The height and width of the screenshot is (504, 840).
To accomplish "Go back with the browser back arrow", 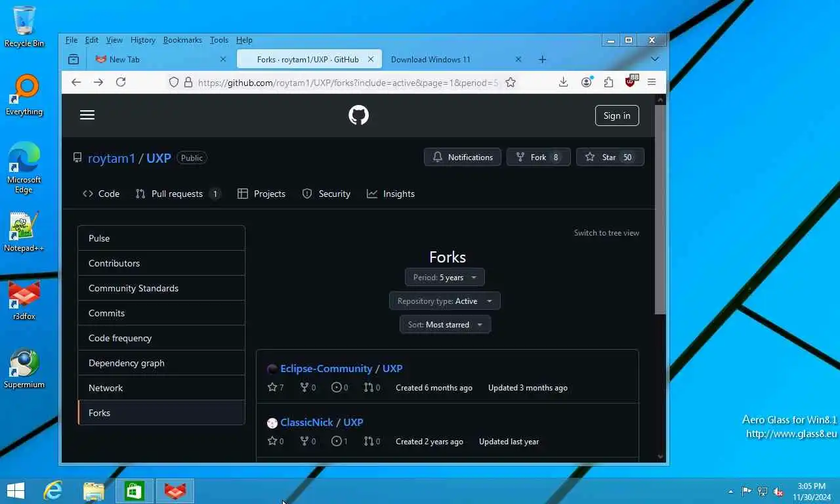I will coord(76,82).
